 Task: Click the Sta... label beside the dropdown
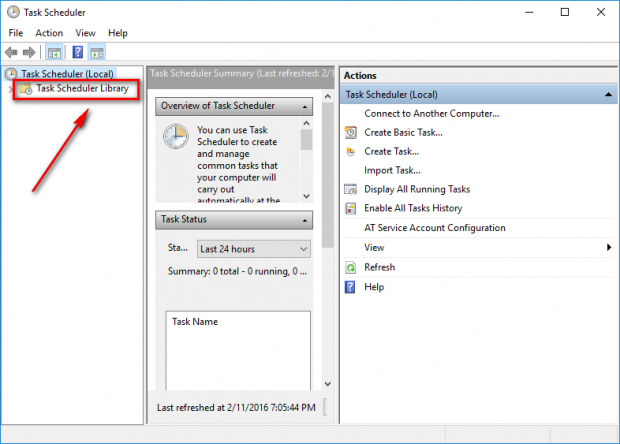(178, 248)
